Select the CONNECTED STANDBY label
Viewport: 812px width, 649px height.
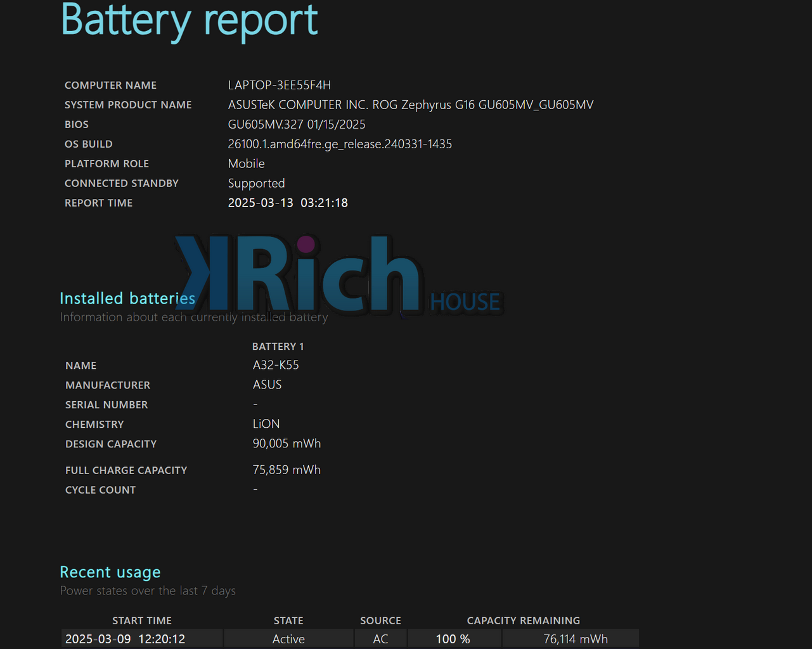tap(122, 183)
